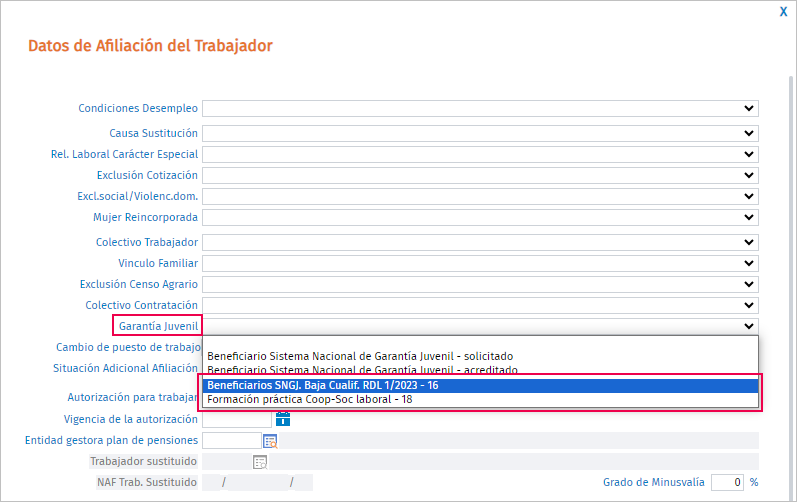797x502 pixels.
Task: Choose Formación práctica Coop-Soc laboral - 18
Action: click(x=480, y=399)
